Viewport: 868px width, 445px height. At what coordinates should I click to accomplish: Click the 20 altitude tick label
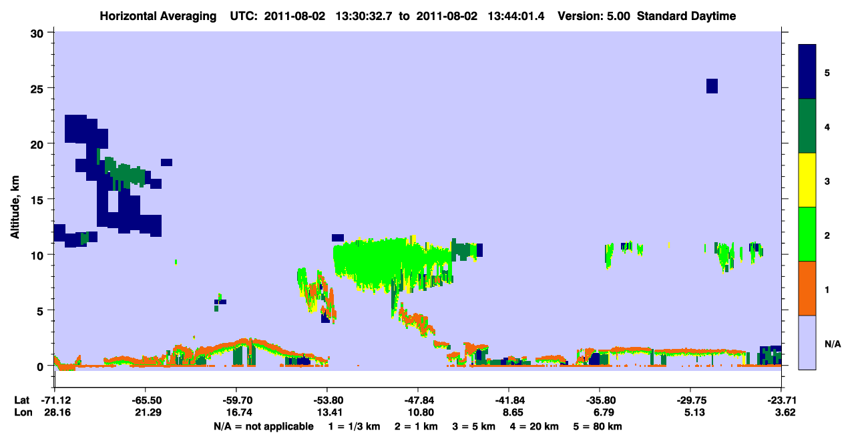click(x=39, y=144)
